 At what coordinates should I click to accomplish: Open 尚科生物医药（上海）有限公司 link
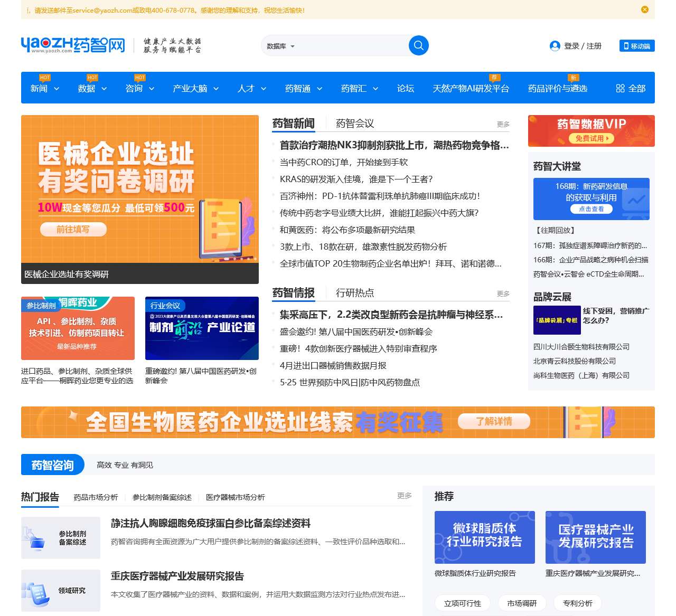coord(581,375)
